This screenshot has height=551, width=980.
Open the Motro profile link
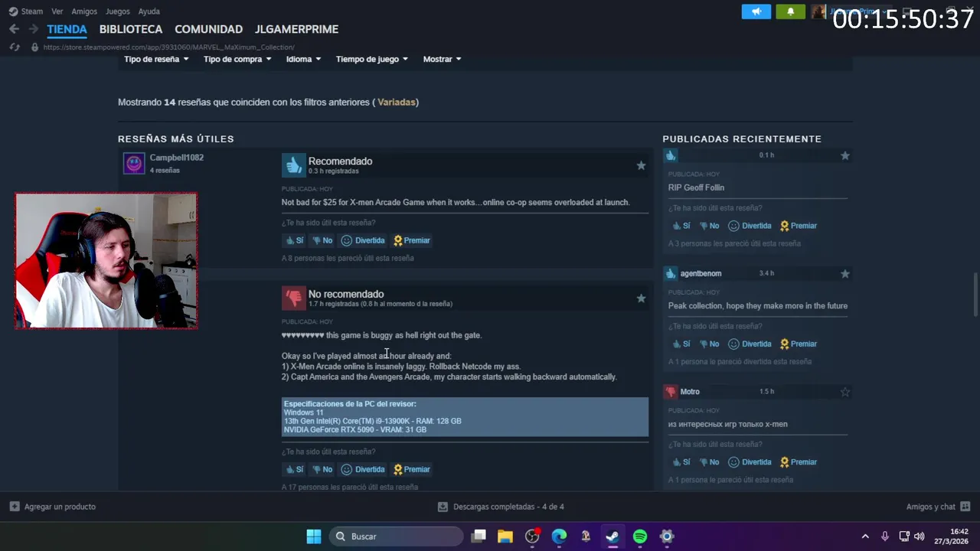click(x=690, y=392)
